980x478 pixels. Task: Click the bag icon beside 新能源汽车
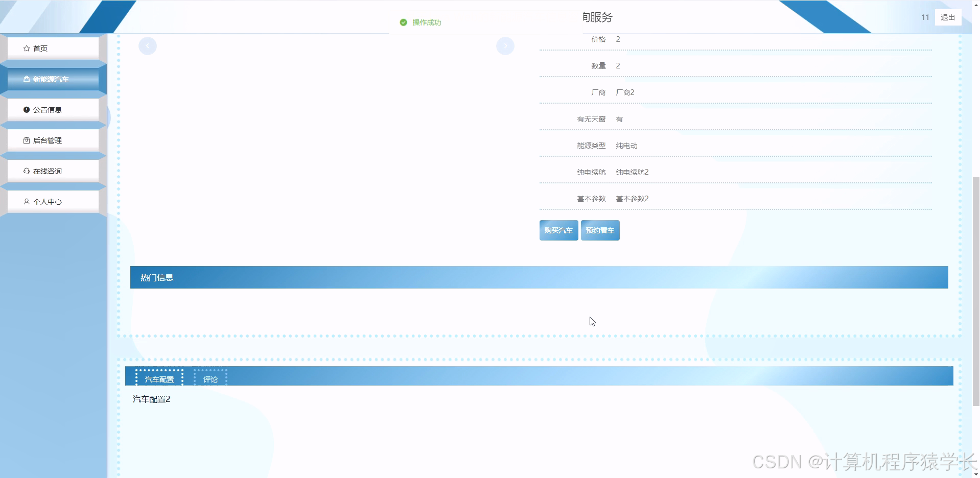pos(27,79)
